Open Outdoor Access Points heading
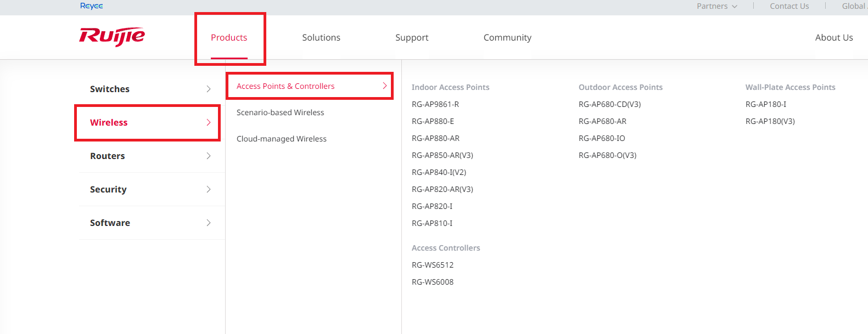868x334 pixels. (x=620, y=87)
